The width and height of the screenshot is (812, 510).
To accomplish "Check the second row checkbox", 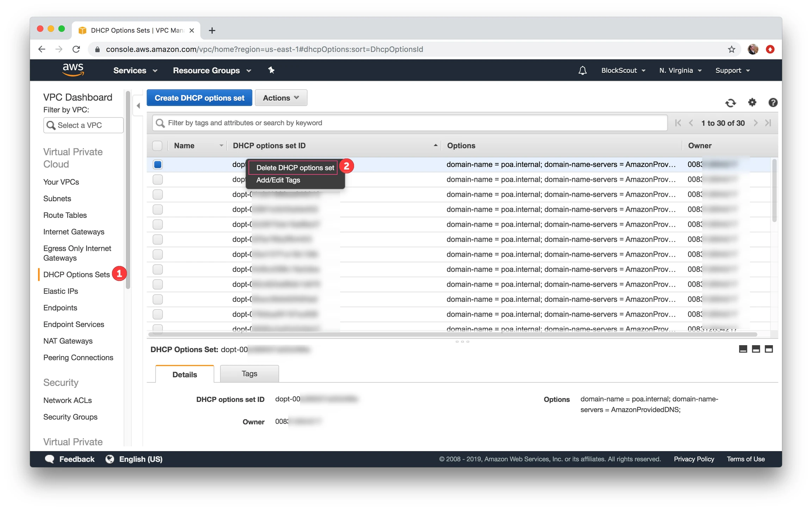I will coord(158,180).
